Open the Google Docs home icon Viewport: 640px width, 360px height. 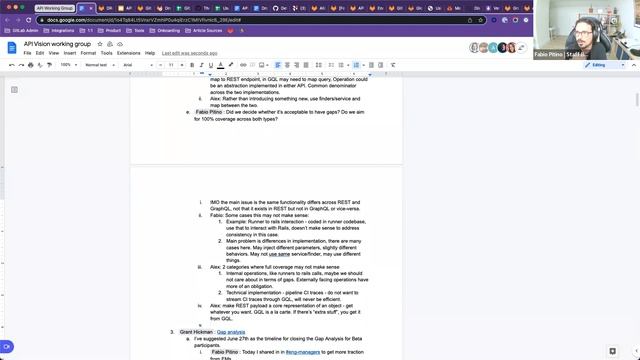(x=12, y=48)
